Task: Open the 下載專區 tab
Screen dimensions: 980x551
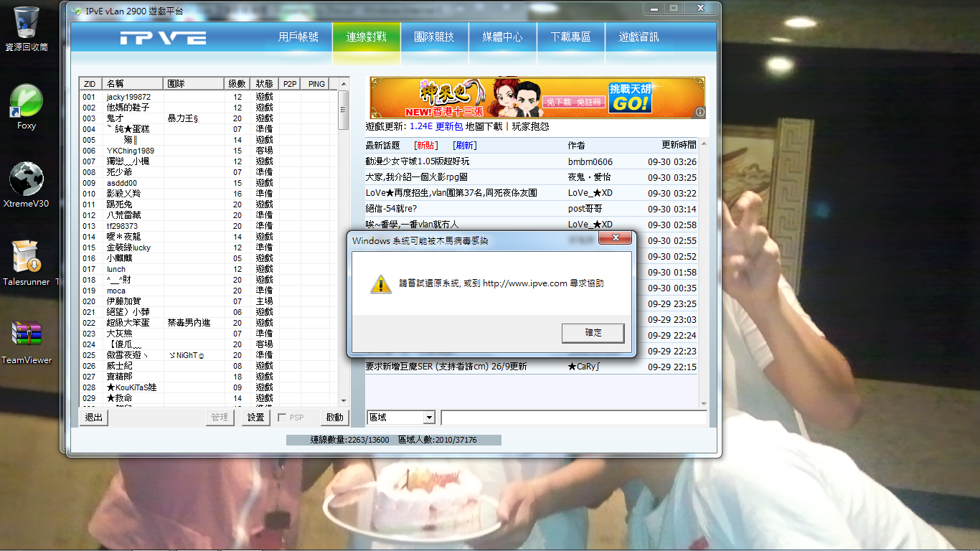Action: pos(571,37)
